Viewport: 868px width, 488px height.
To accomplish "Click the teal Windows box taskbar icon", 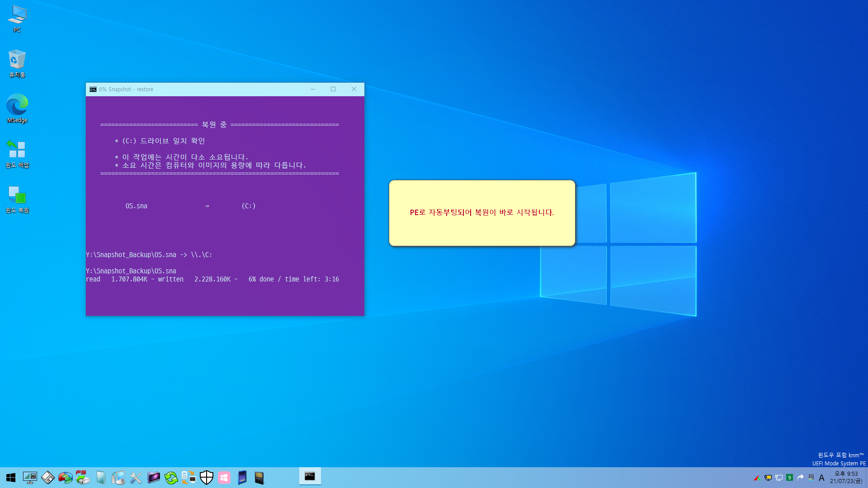I will tap(100, 478).
